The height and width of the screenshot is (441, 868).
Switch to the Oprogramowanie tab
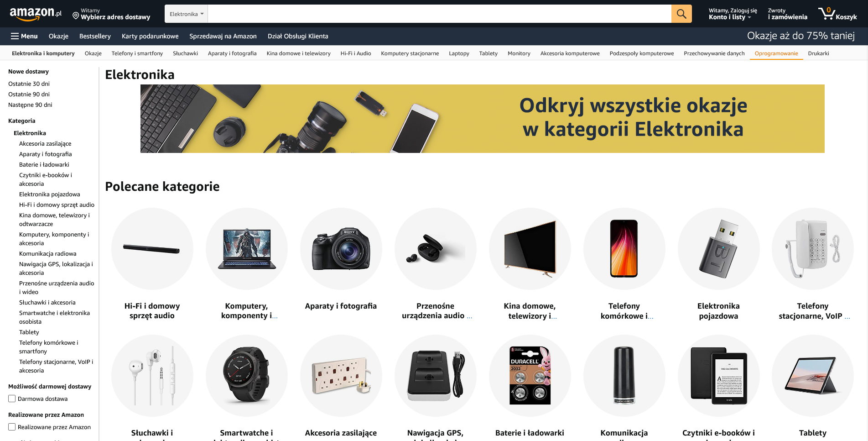pyautogui.click(x=776, y=53)
